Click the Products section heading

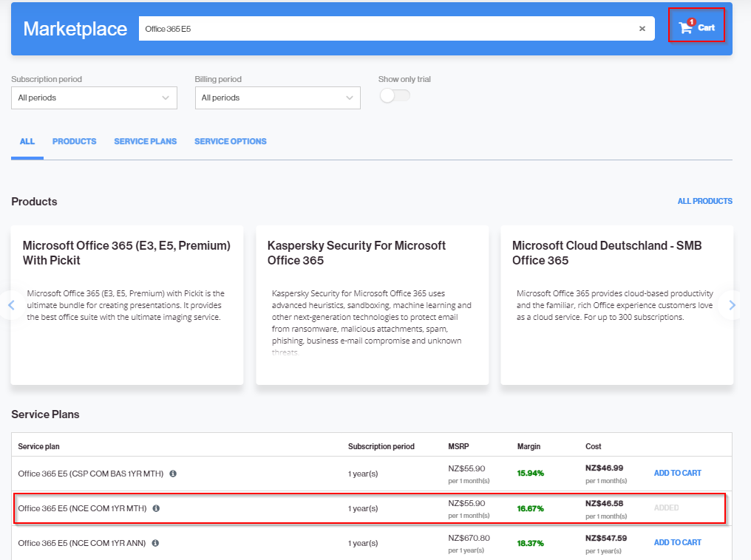[x=34, y=202]
